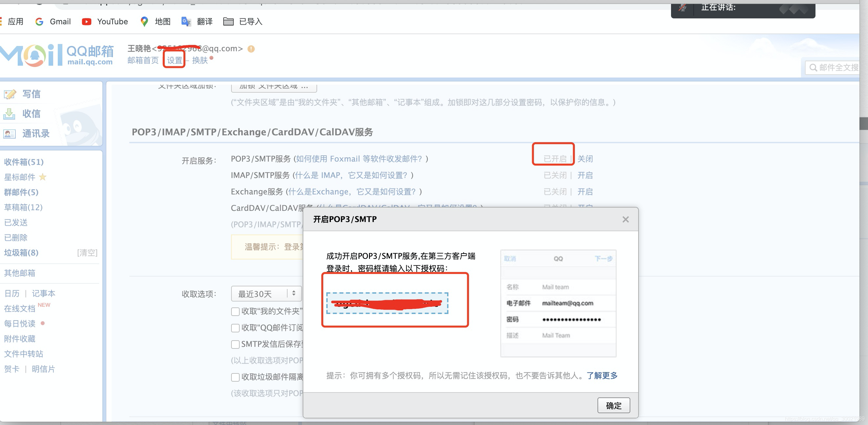The width and height of the screenshot is (868, 425).
Task: Open 每日悦读 link
Action: coord(20,324)
